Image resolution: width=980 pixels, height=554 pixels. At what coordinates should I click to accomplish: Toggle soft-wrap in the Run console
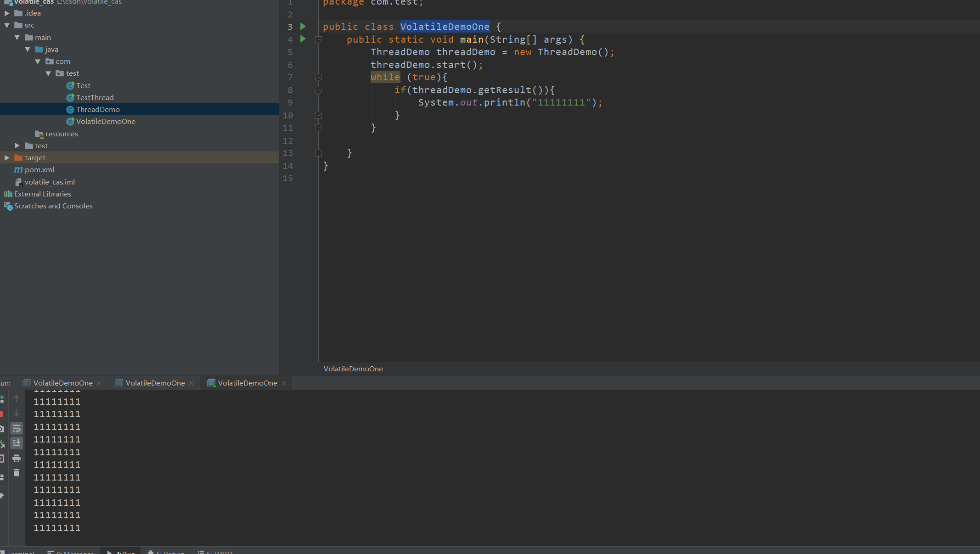(x=17, y=428)
